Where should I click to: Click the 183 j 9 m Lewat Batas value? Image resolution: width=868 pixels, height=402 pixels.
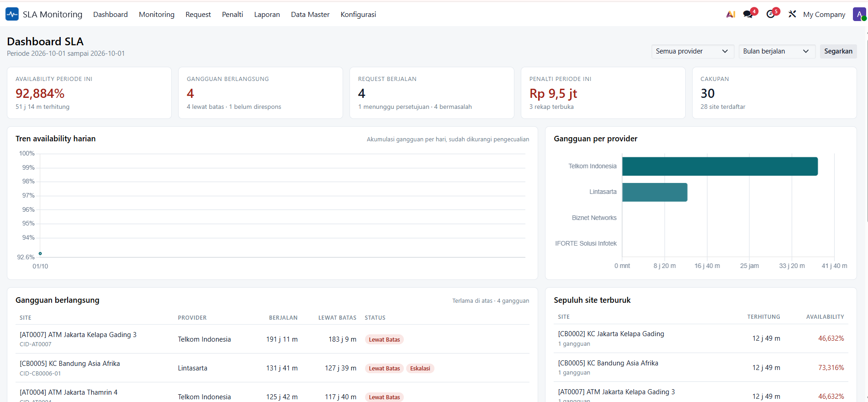[342, 339]
